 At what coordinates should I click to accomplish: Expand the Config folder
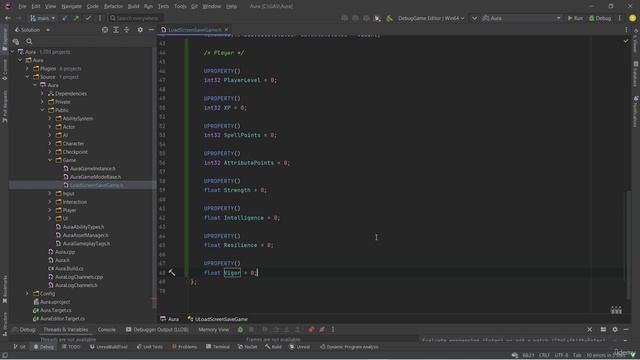pyautogui.click(x=28, y=293)
